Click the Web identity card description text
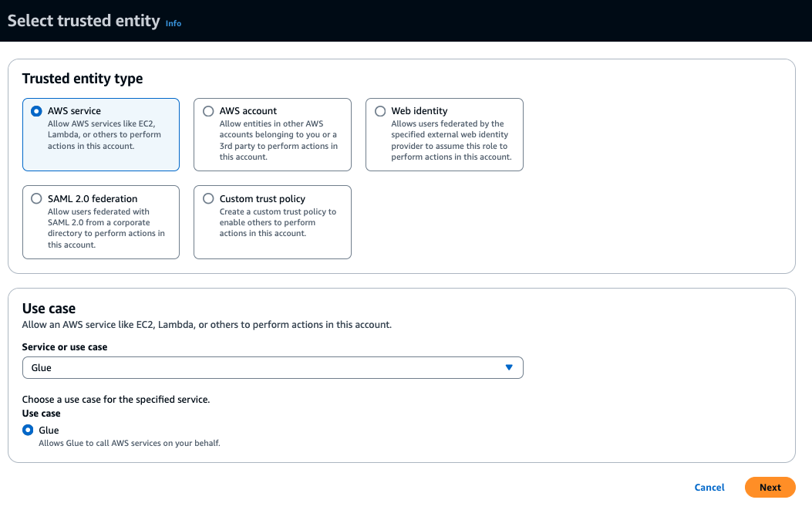 [x=451, y=140]
